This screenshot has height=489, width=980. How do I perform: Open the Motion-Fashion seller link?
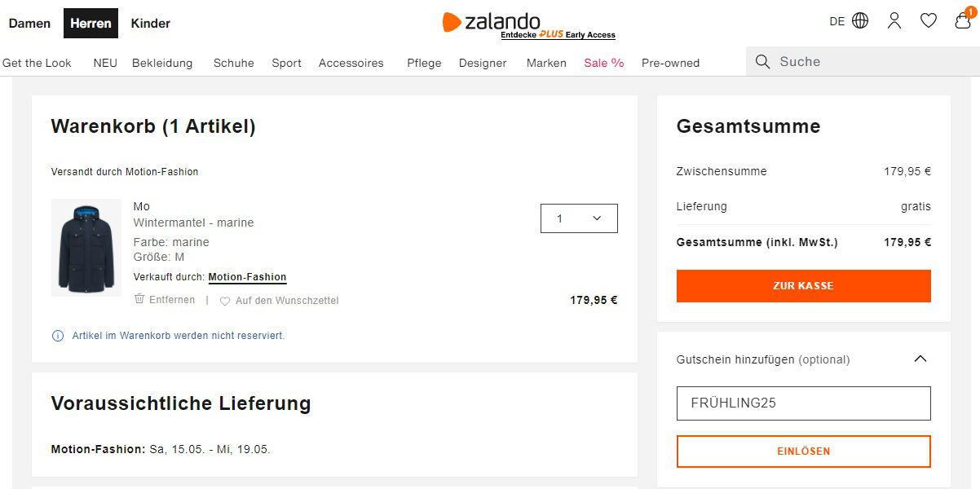point(247,277)
